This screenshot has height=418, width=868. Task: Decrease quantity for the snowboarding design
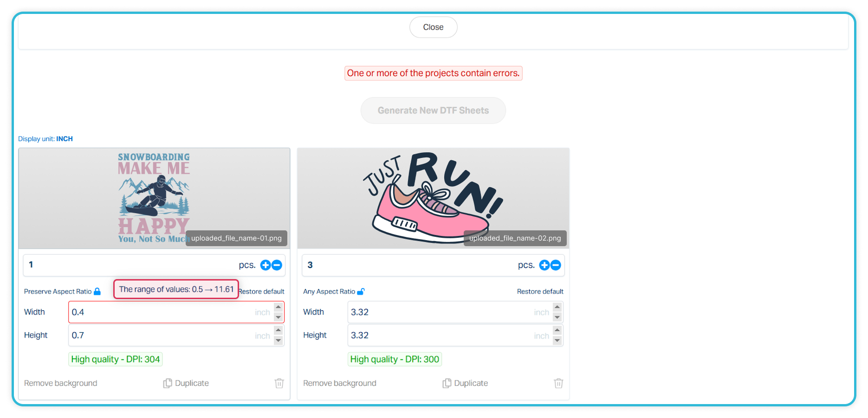[x=277, y=265]
